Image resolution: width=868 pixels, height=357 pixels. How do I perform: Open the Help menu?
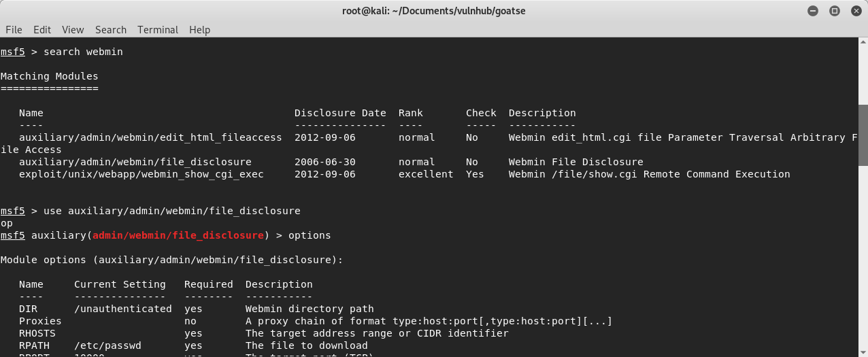(x=199, y=30)
